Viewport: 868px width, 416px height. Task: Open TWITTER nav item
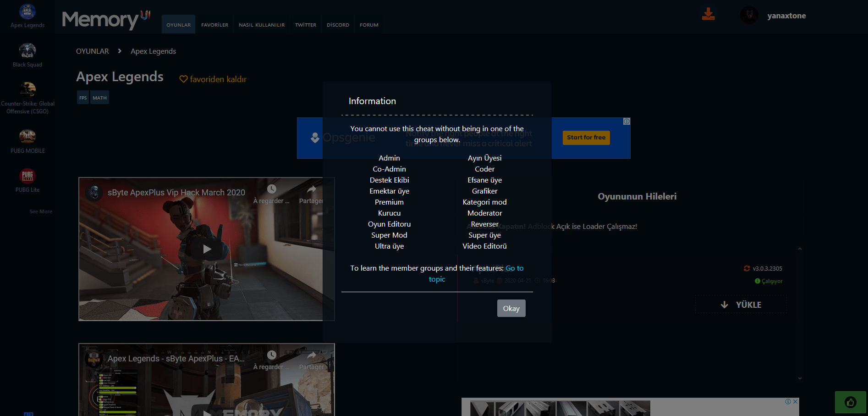pyautogui.click(x=306, y=25)
